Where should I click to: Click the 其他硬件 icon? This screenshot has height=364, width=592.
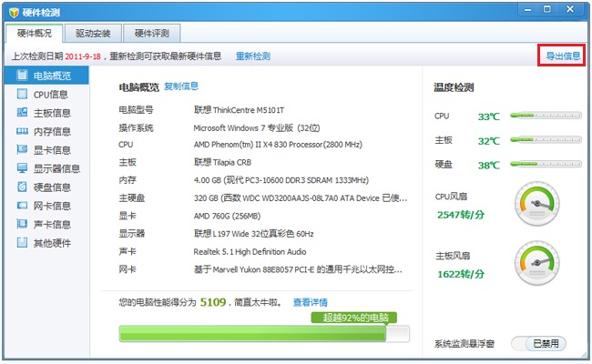click(x=22, y=242)
